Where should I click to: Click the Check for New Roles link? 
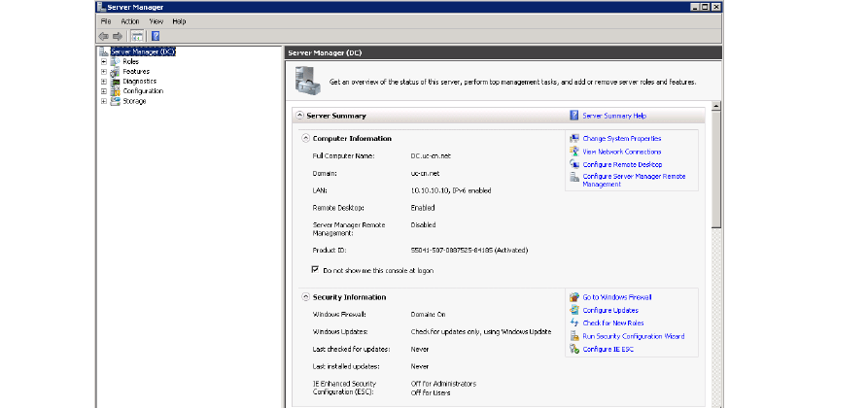point(612,323)
